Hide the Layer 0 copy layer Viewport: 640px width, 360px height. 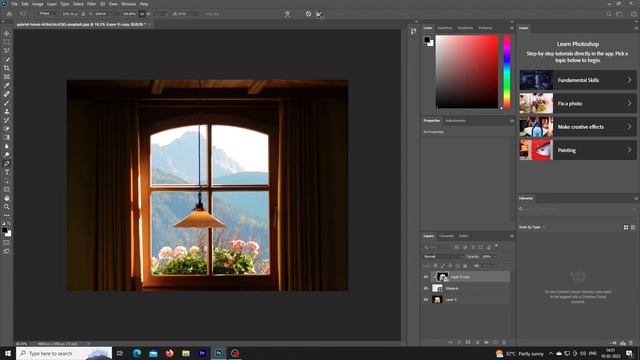pos(426,277)
